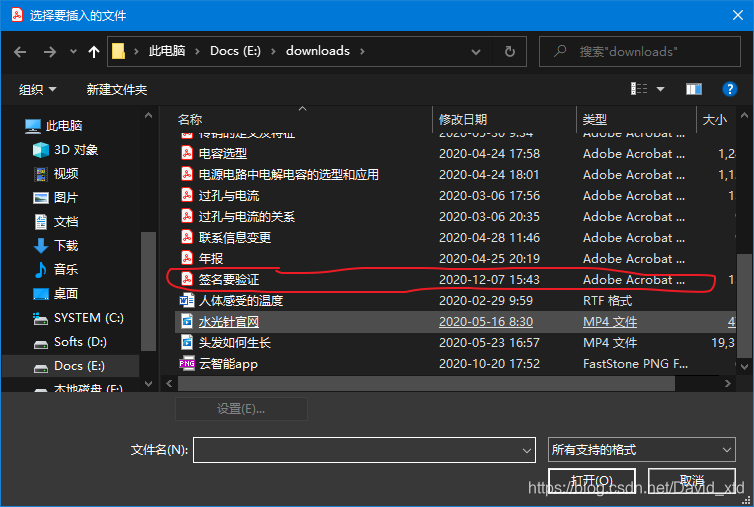The image size is (754, 507).
Task: Toggle the preview pane
Action: tap(693, 89)
